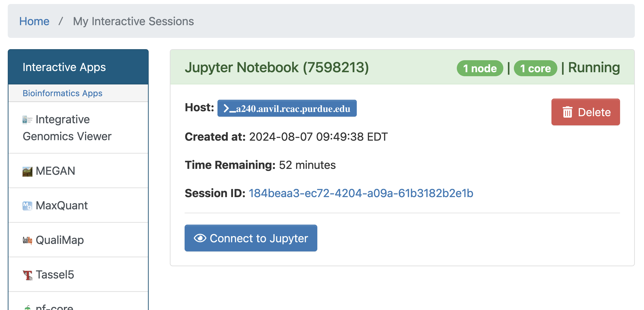Select the Tassel5 app icon
644x310 pixels.
(27, 274)
